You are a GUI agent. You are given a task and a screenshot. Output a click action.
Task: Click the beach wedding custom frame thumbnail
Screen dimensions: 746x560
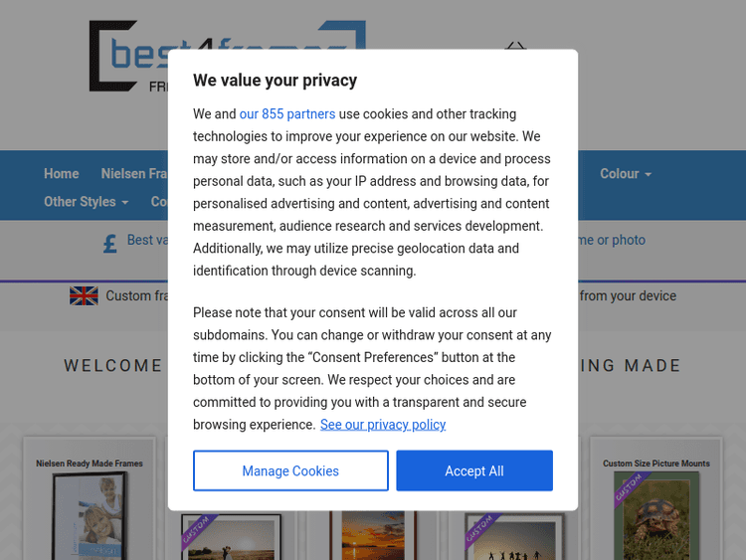[x=231, y=535]
